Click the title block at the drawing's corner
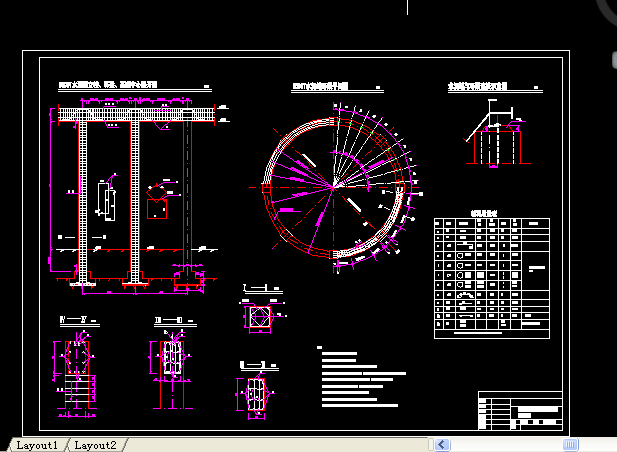The height and width of the screenshot is (452, 617). [520, 411]
